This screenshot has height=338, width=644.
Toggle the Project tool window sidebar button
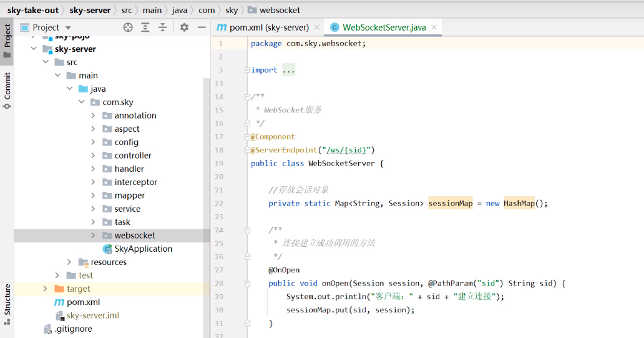click(x=7, y=41)
